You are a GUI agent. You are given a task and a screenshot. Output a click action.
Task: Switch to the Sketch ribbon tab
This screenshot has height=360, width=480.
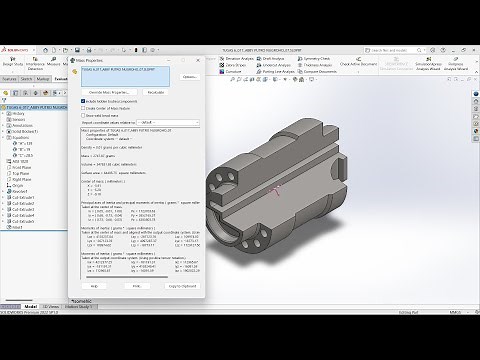(26, 79)
